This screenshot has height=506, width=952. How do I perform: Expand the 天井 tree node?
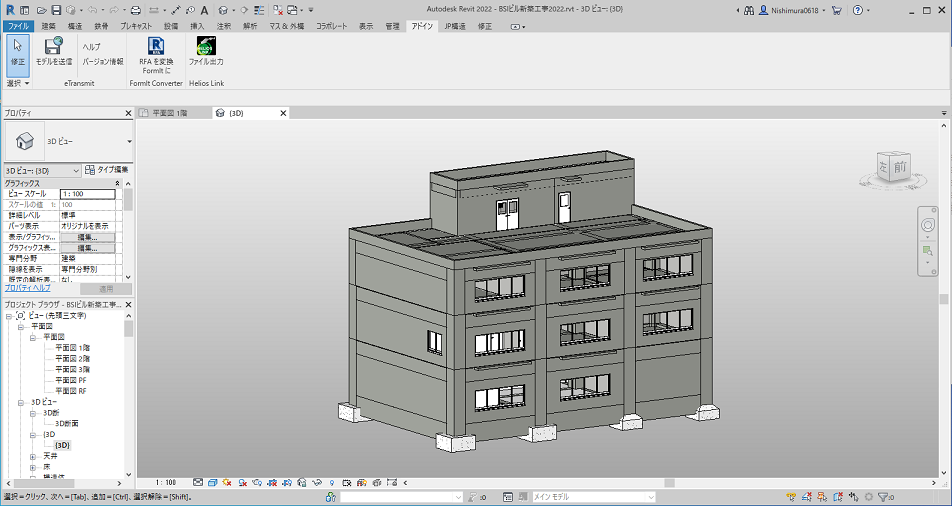point(33,456)
